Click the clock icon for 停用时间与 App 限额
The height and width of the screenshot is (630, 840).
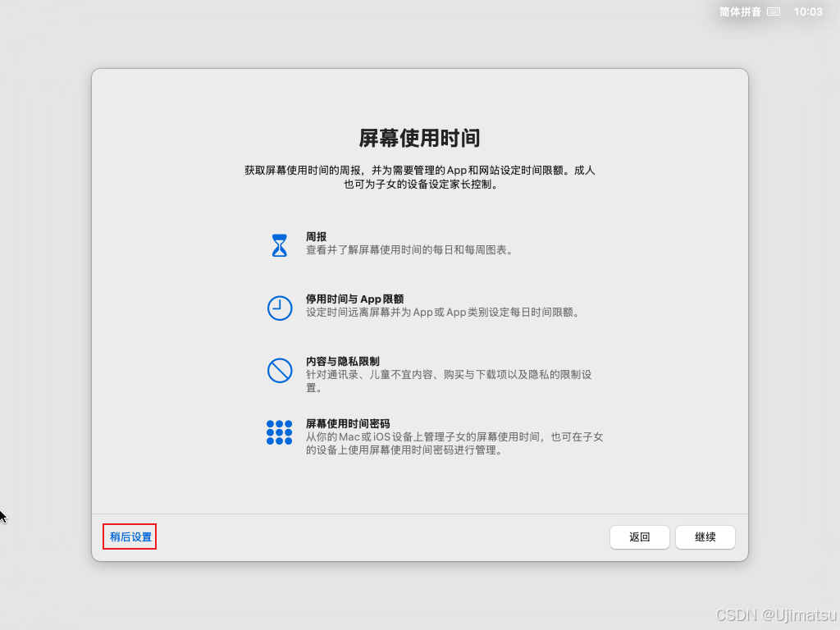click(x=280, y=308)
